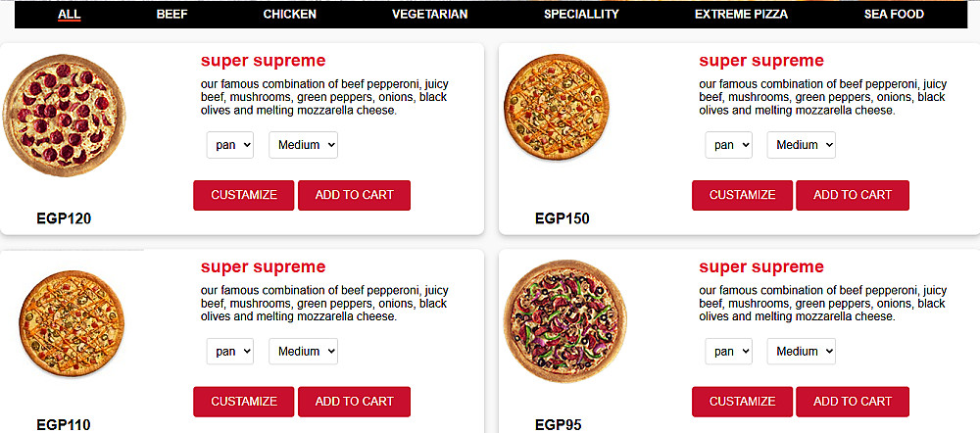Image resolution: width=980 pixels, height=433 pixels.
Task: Open the CHICKEN category tab
Action: click(289, 15)
